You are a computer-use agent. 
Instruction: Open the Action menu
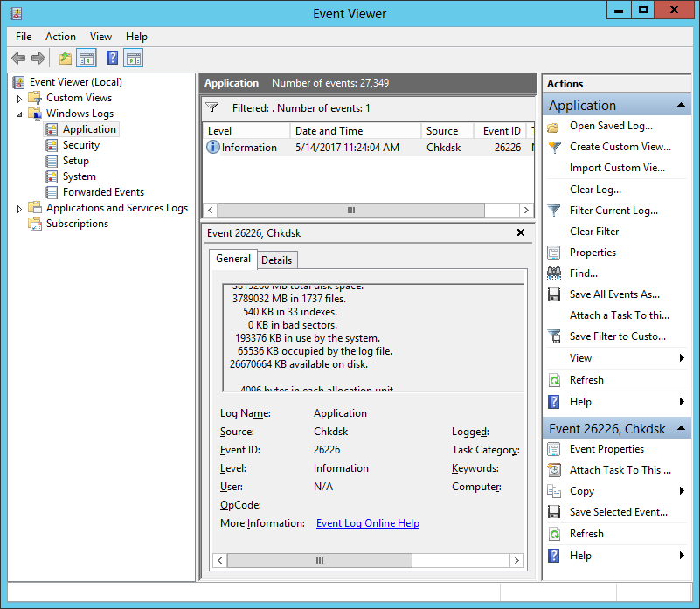coord(60,37)
